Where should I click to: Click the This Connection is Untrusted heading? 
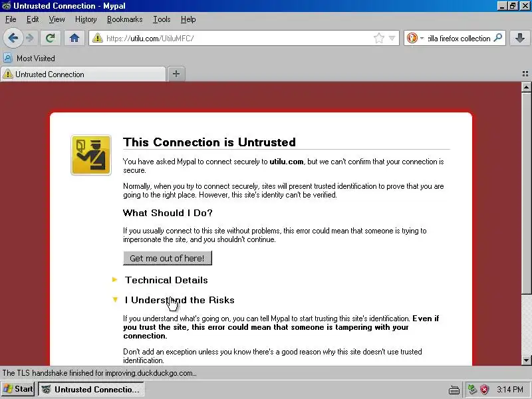[x=209, y=142]
